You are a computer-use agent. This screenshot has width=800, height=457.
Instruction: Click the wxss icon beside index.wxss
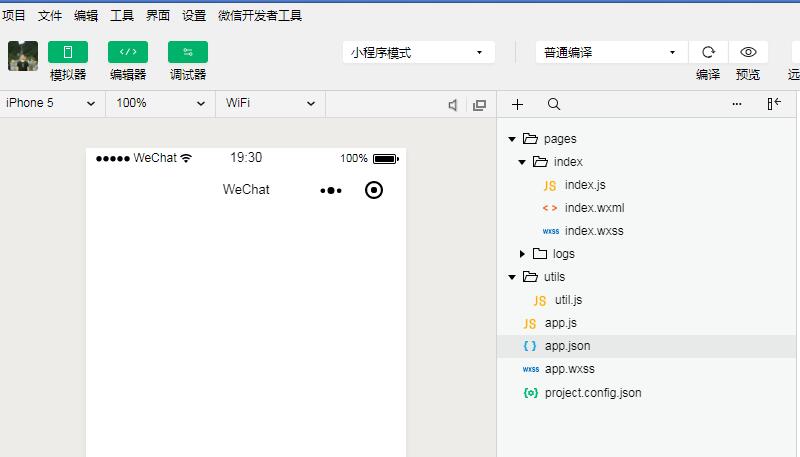coord(551,231)
